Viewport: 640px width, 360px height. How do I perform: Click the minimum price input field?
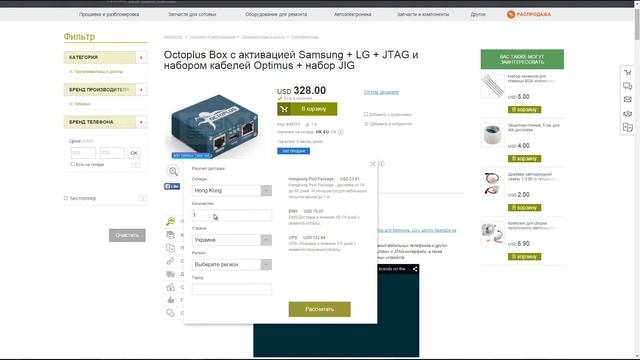[83, 153]
